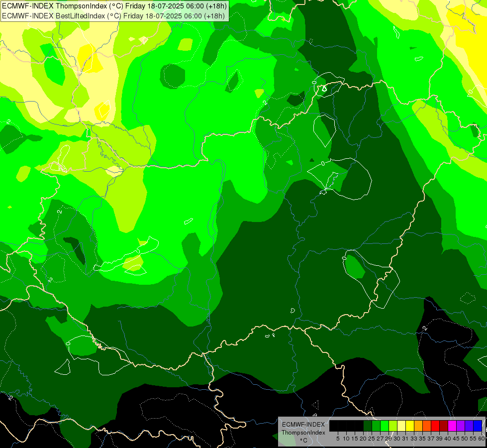Viewport: 487px width, 448px height.
Task: Click the legend tick value 50
Action: [465, 439]
